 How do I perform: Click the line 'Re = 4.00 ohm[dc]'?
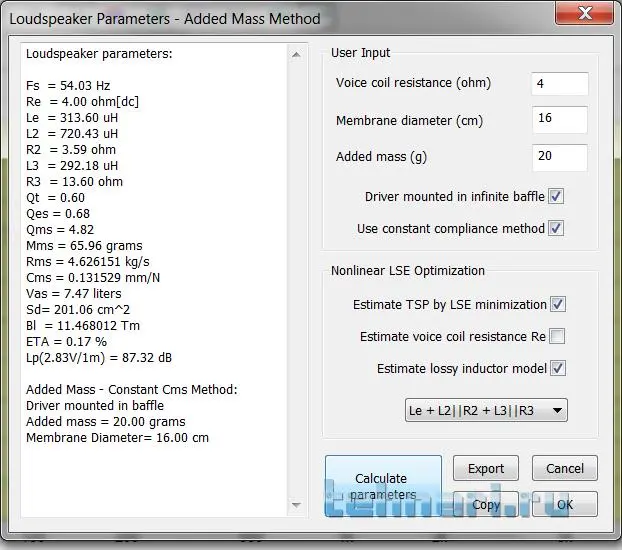[83, 102]
